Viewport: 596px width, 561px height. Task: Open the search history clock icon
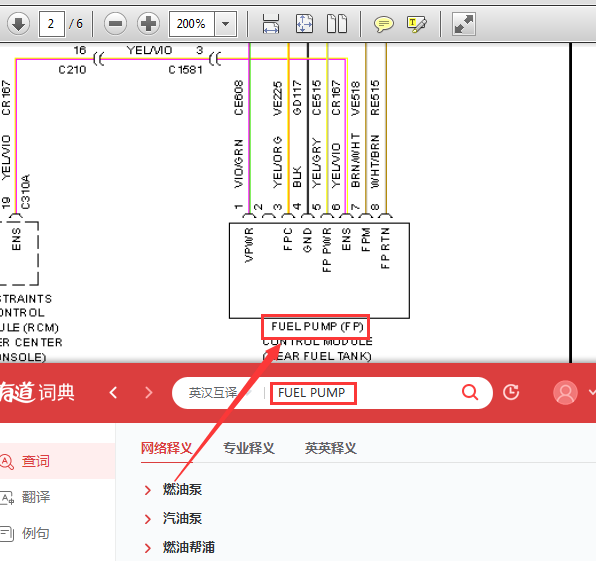tap(511, 392)
